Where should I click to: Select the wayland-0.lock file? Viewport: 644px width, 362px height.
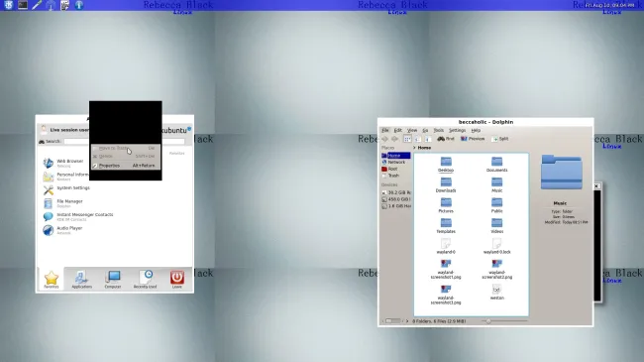(496, 246)
